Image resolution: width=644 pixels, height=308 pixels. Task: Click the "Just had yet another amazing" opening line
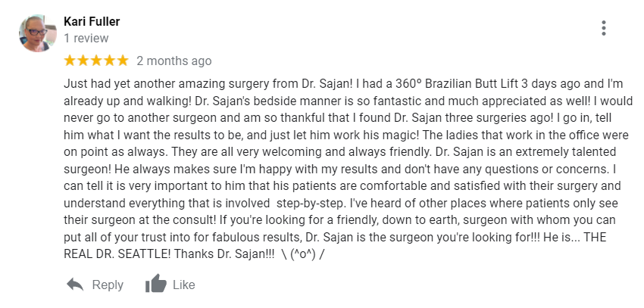click(141, 84)
